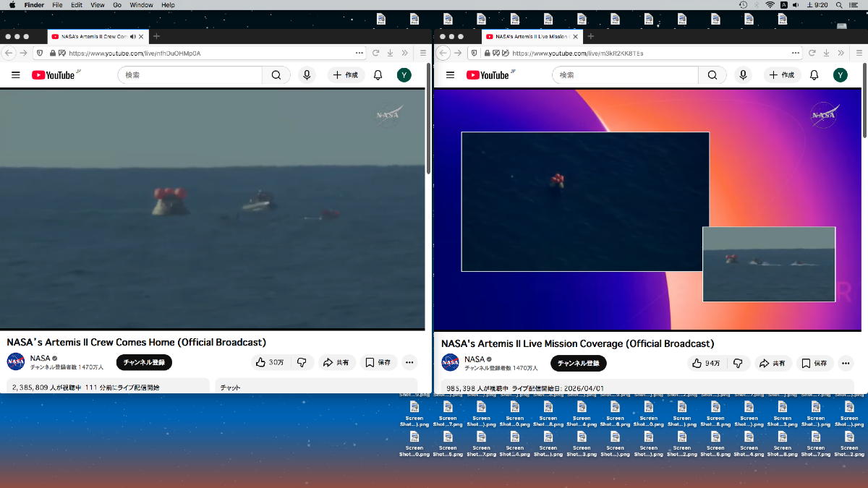The image size is (868, 488).
Task: Open more actions menu under left video
Action: coord(409,362)
